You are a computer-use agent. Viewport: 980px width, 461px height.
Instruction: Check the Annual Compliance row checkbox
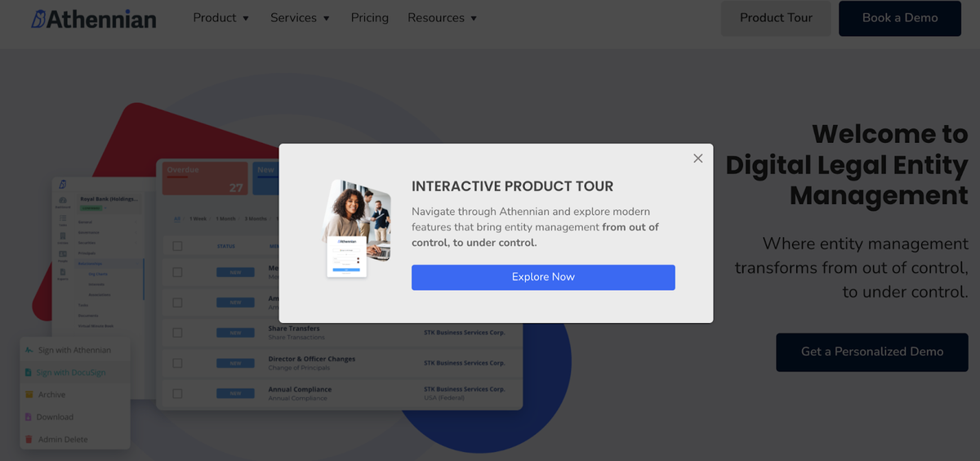[x=177, y=393]
